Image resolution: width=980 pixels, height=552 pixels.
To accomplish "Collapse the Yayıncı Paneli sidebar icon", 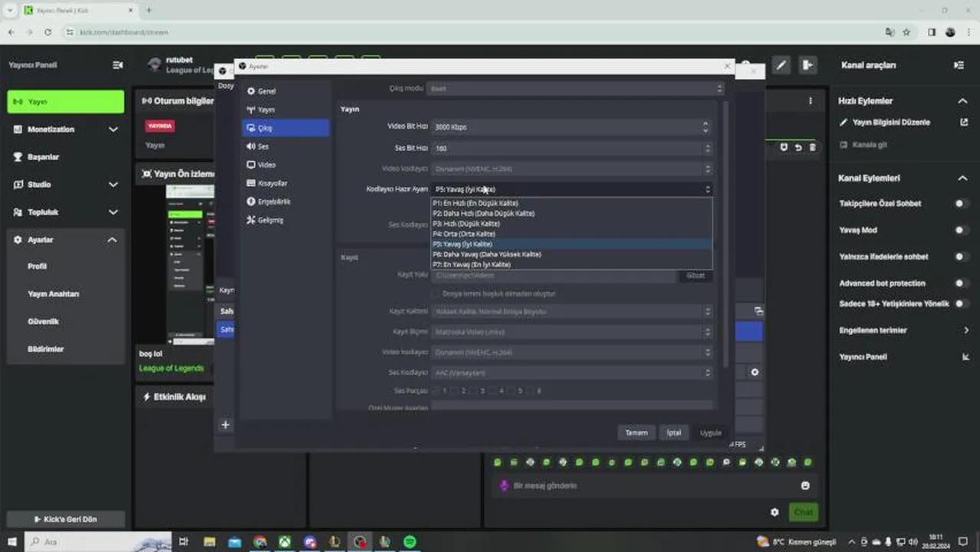I will (x=117, y=65).
